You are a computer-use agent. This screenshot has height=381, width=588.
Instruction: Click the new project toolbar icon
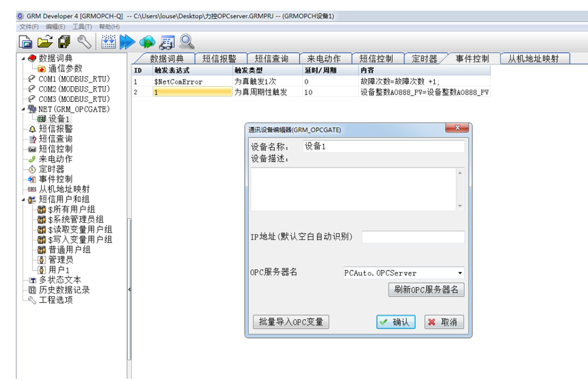point(25,42)
